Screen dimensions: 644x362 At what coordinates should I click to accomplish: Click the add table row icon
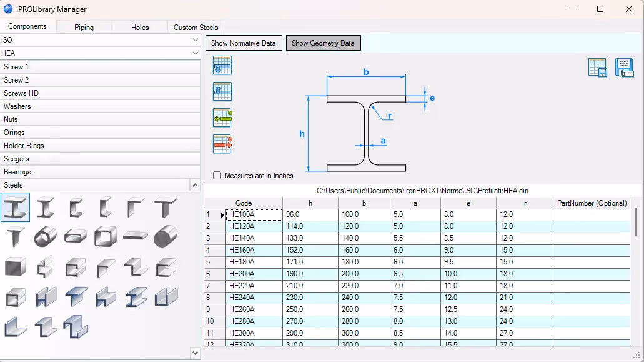222,118
